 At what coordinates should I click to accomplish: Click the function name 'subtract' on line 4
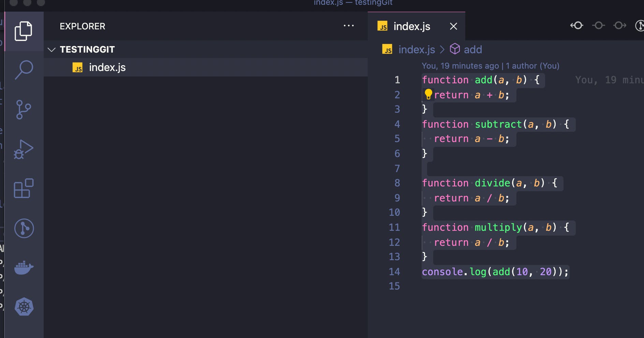pos(498,124)
